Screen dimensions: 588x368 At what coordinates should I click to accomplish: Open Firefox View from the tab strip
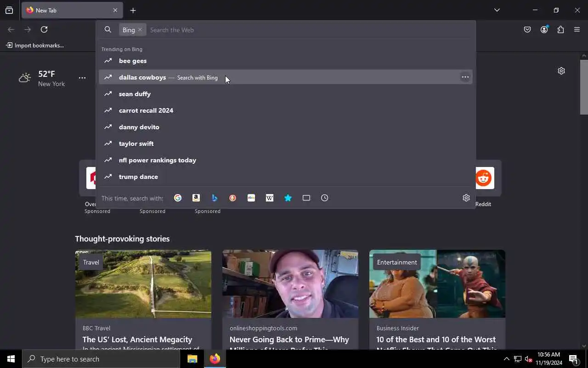point(9,10)
